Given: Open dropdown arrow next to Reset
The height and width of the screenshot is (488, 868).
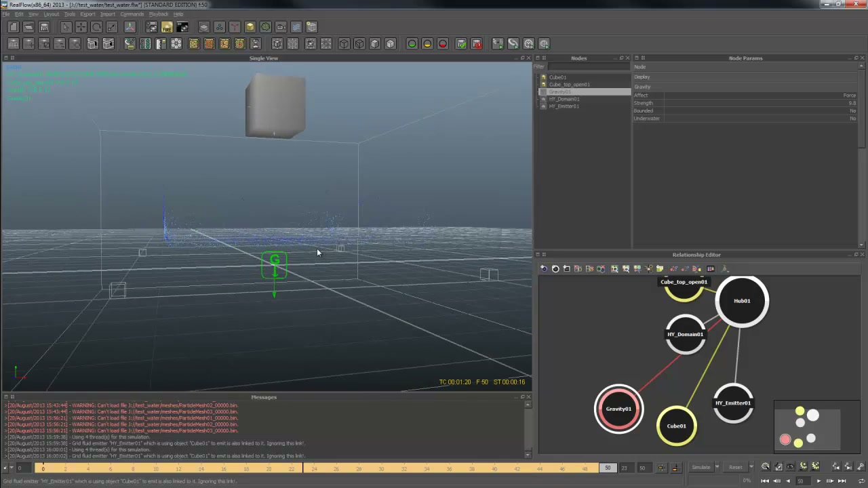Looking at the screenshot, I should [751, 467].
